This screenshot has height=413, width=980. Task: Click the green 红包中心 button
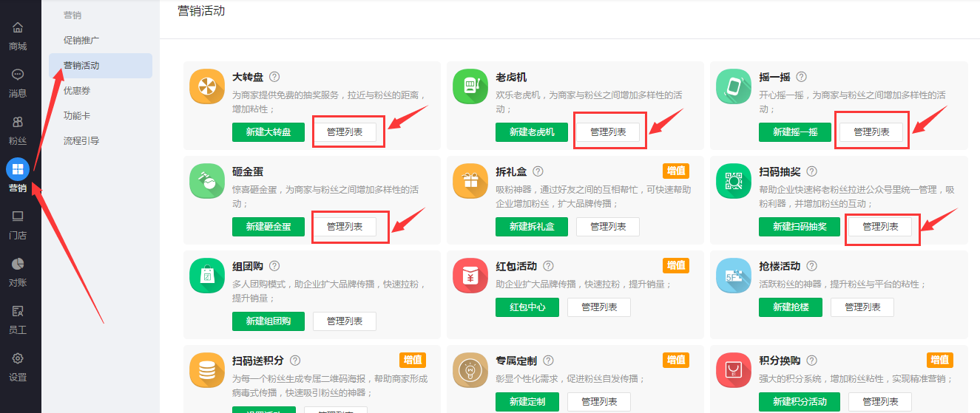527,307
